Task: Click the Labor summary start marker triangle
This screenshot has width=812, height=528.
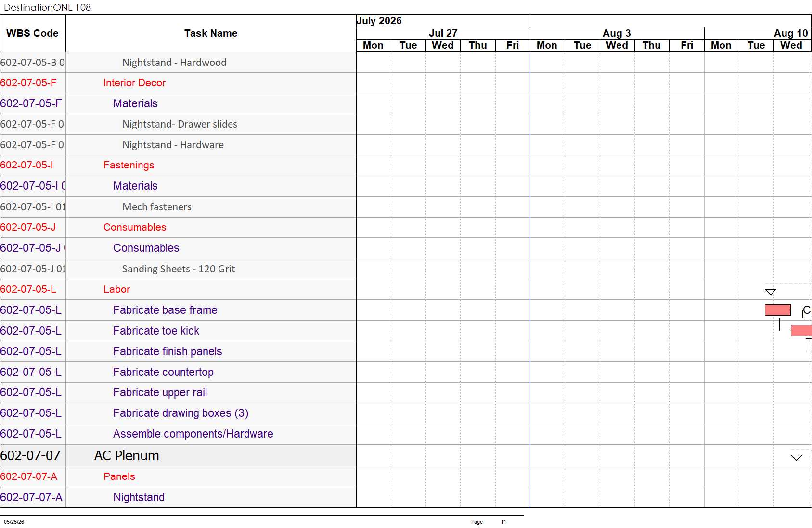Action: click(x=770, y=292)
